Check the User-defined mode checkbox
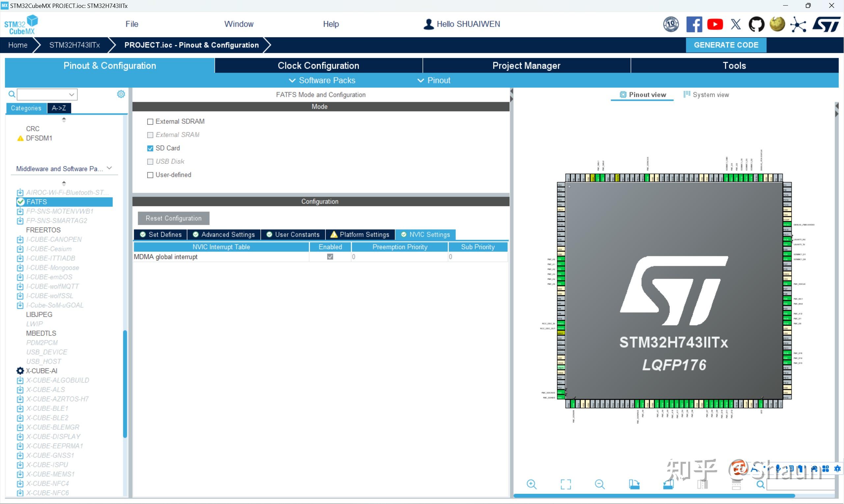Image resolution: width=844 pixels, height=504 pixels. pos(150,175)
